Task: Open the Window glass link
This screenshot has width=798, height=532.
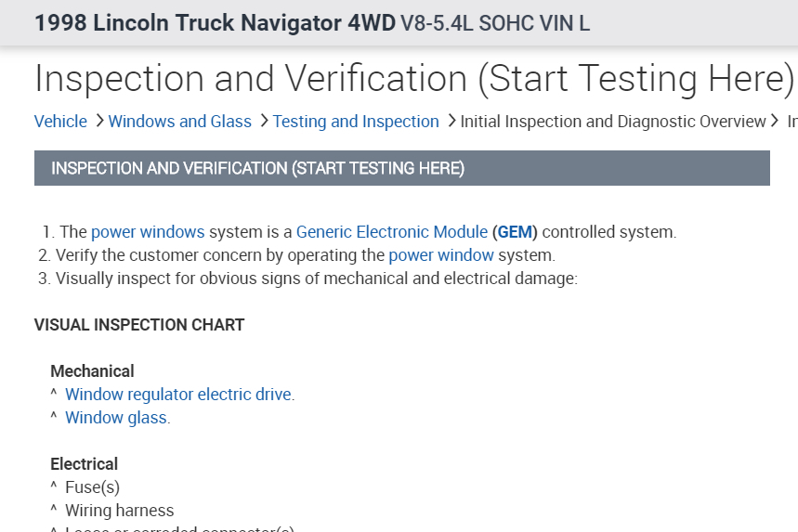Action: 117,418
